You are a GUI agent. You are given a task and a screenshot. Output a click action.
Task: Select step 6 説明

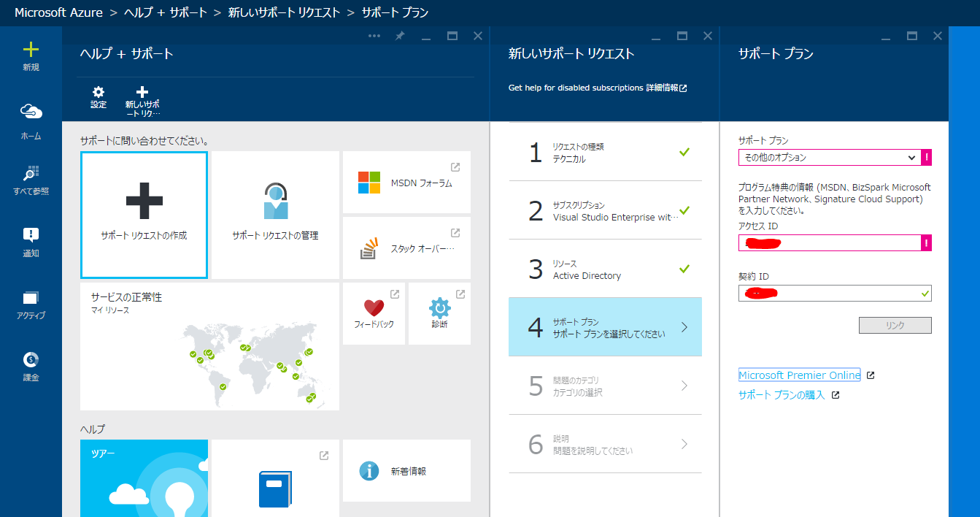point(605,444)
